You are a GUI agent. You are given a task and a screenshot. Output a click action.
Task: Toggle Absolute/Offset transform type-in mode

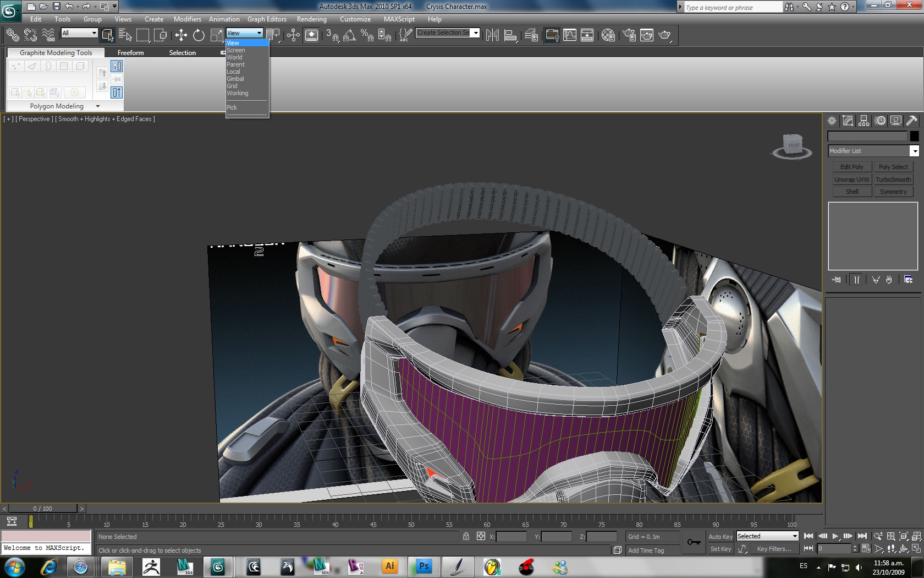pyautogui.click(x=481, y=536)
